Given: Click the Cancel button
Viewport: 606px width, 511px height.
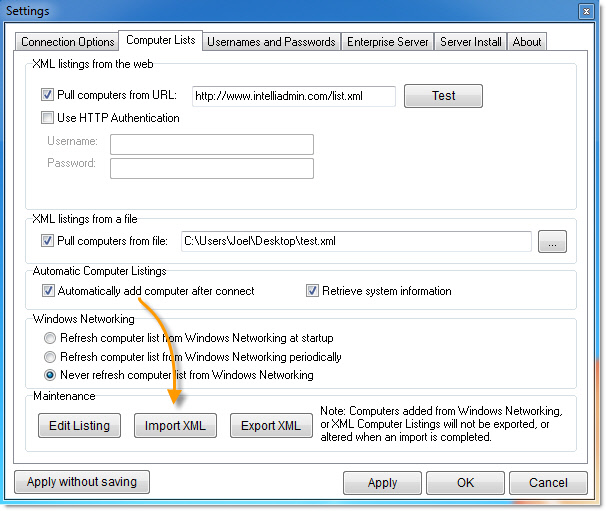Looking at the screenshot, I should point(548,483).
